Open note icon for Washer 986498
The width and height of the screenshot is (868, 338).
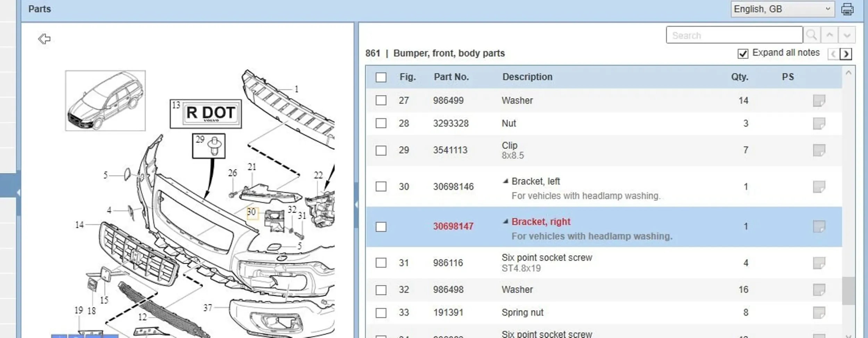coord(819,290)
